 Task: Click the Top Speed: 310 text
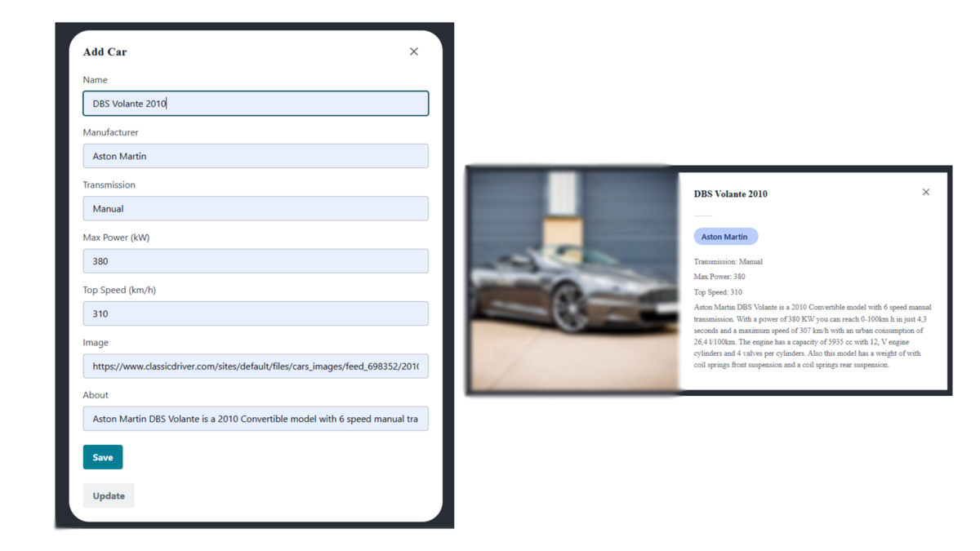click(718, 291)
